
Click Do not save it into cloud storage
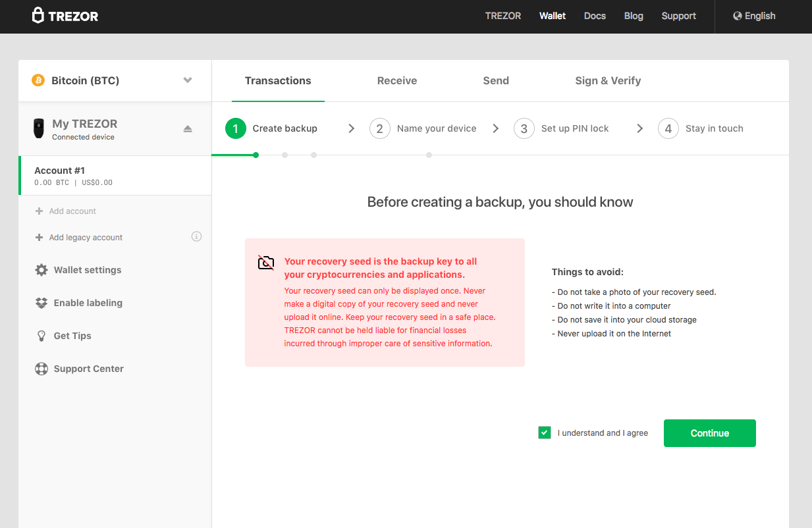[x=624, y=320]
